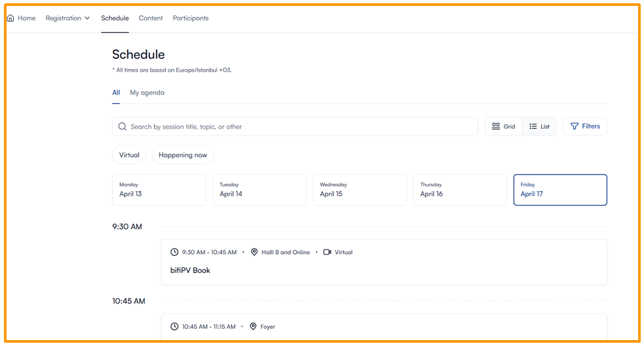Open the bifiPV Book session
Screen dimensions: 644x346
[x=190, y=270]
